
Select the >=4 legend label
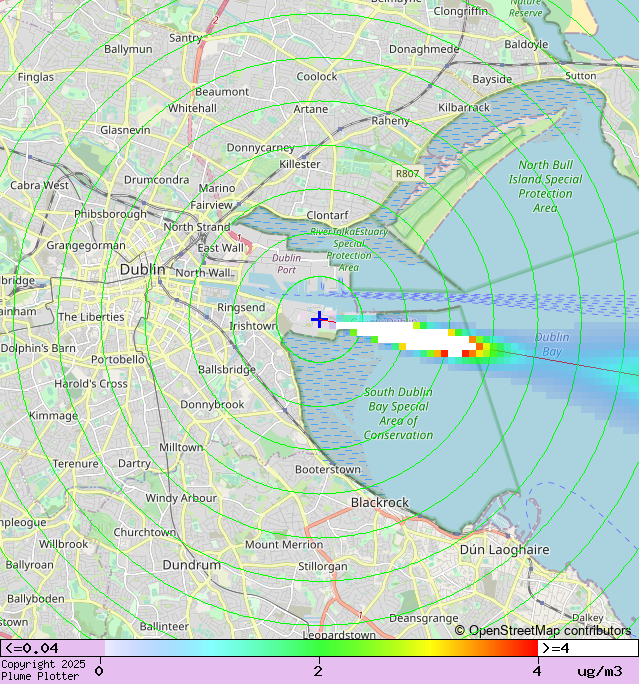coord(556,648)
